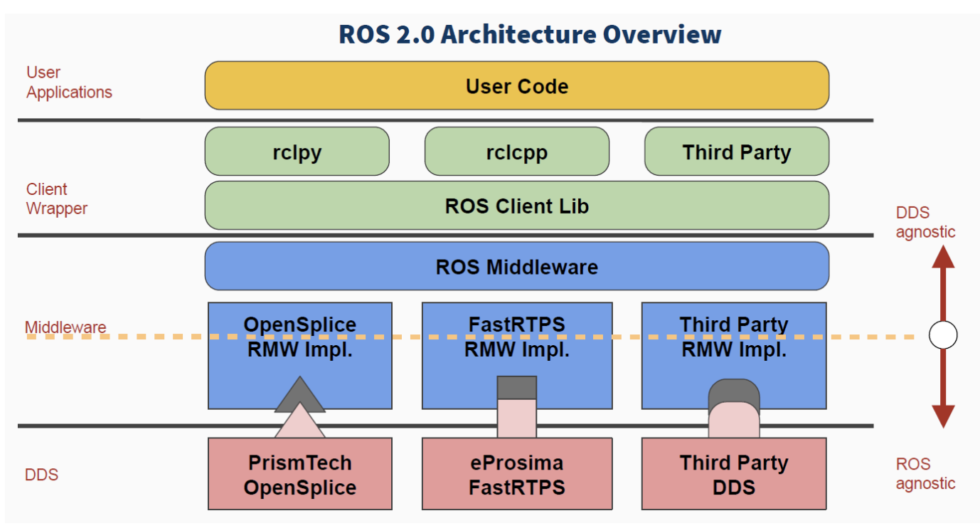980x528 pixels.
Task: Select the rclcpp box
Action: (x=517, y=152)
